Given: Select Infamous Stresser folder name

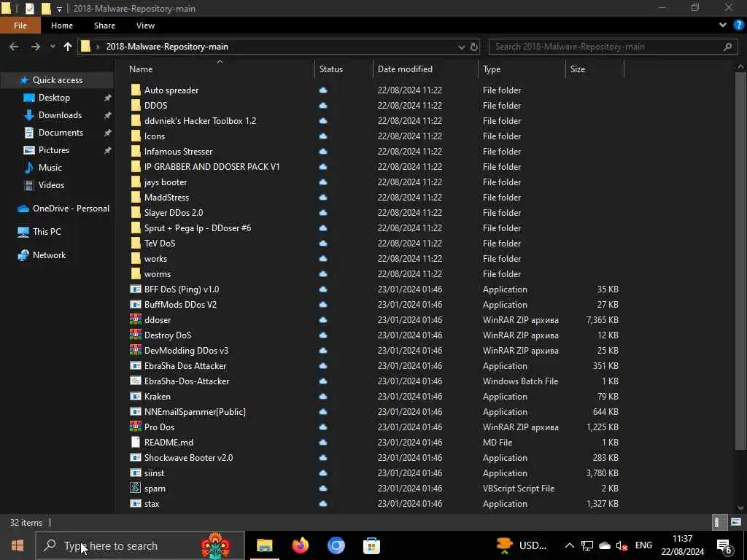Looking at the screenshot, I should [x=178, y=152].
